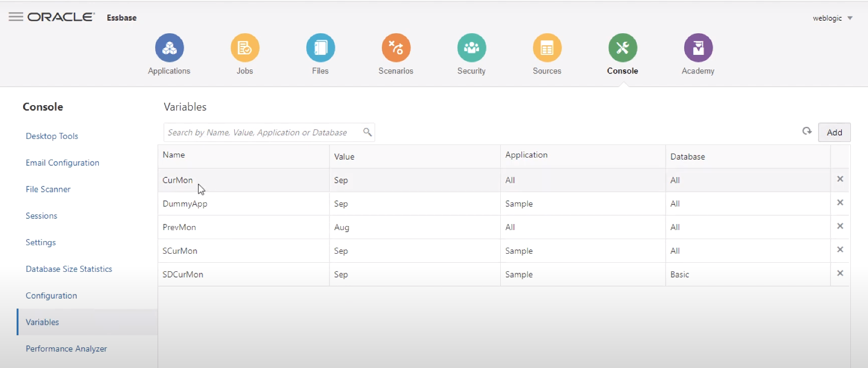The height and width of the screenshot is (368, 868).
Task: Select the CurMon name cell
Action: pyautogui.click(x=244, y=180)
